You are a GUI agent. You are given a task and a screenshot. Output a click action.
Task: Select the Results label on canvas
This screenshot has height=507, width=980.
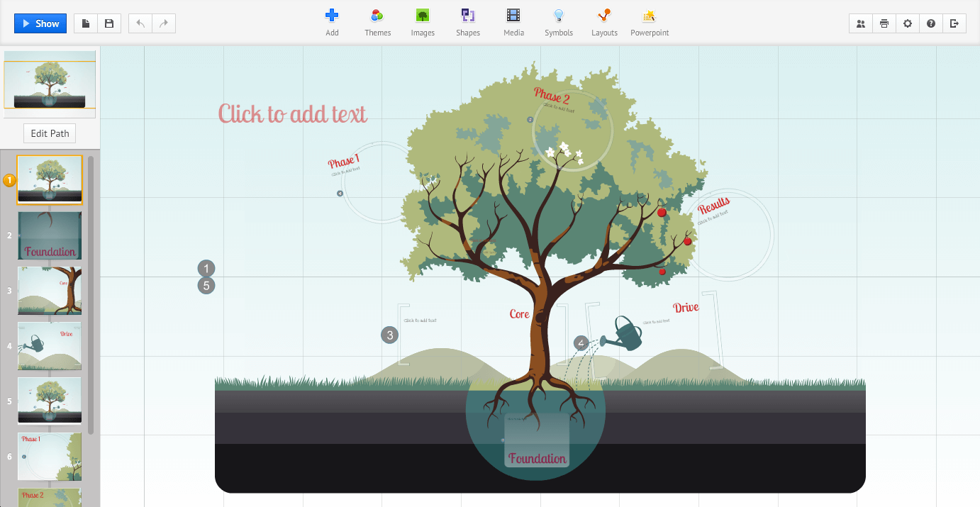pyautogui.click(x=713, y=205)
